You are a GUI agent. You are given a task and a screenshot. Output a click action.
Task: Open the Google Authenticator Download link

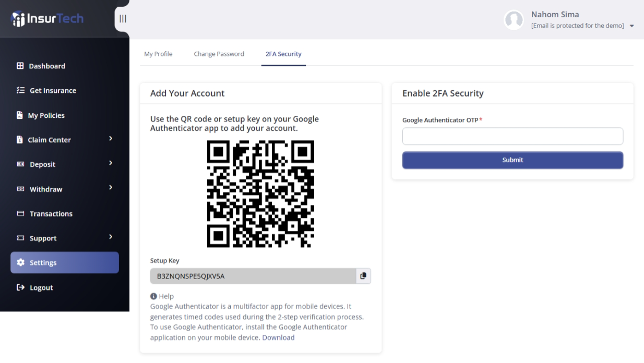click(x=278, y=337)
